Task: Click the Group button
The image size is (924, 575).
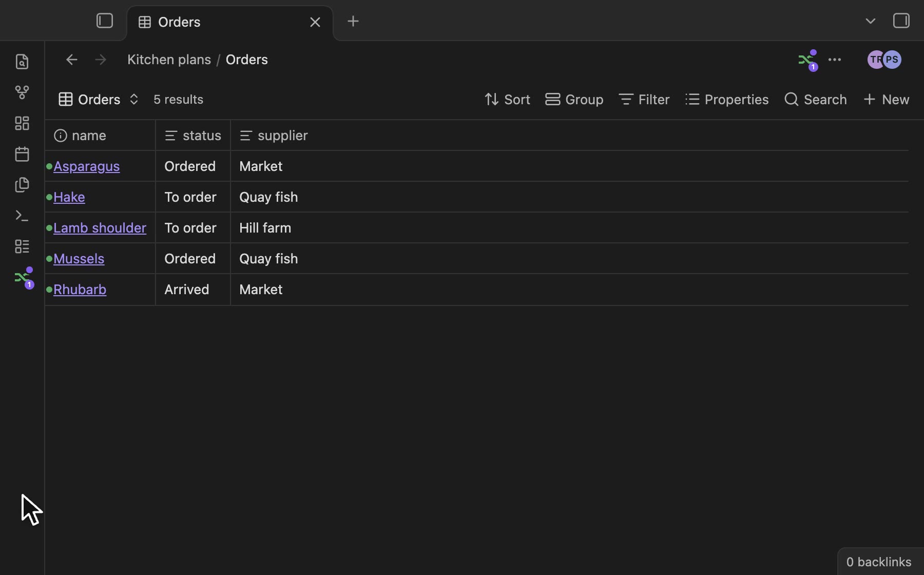Action: click(x=574, y=100)
